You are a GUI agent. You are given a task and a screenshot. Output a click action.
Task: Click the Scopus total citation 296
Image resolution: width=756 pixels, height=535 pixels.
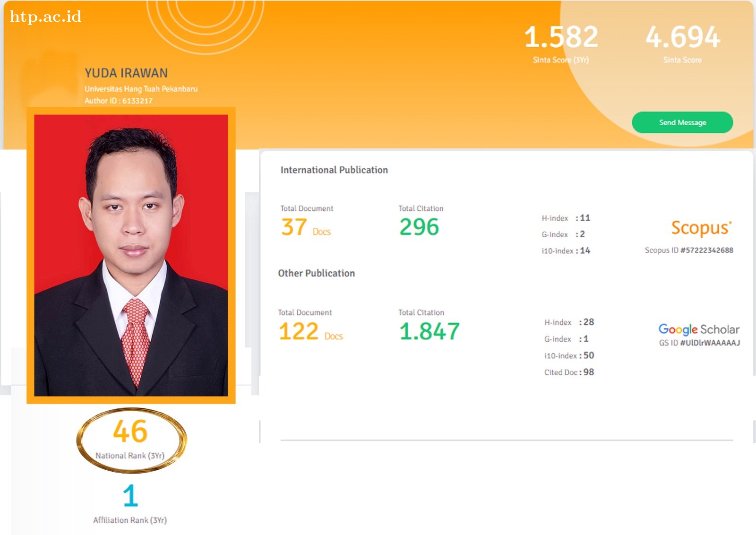[419, 227]
